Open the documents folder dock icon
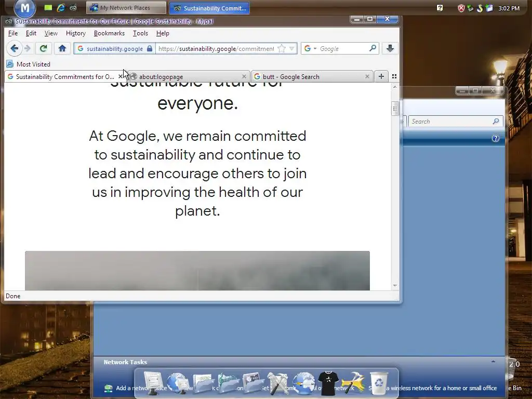This screenshot has width=532, height=399. point(203,383)
